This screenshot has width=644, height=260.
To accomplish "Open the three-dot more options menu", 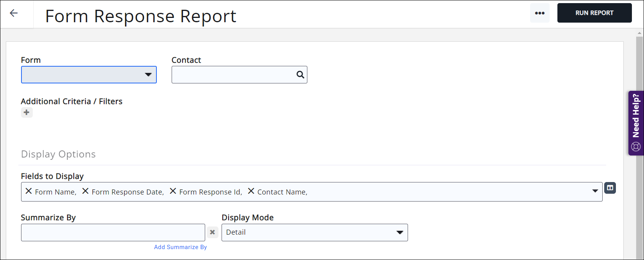I will pos(539,13).
